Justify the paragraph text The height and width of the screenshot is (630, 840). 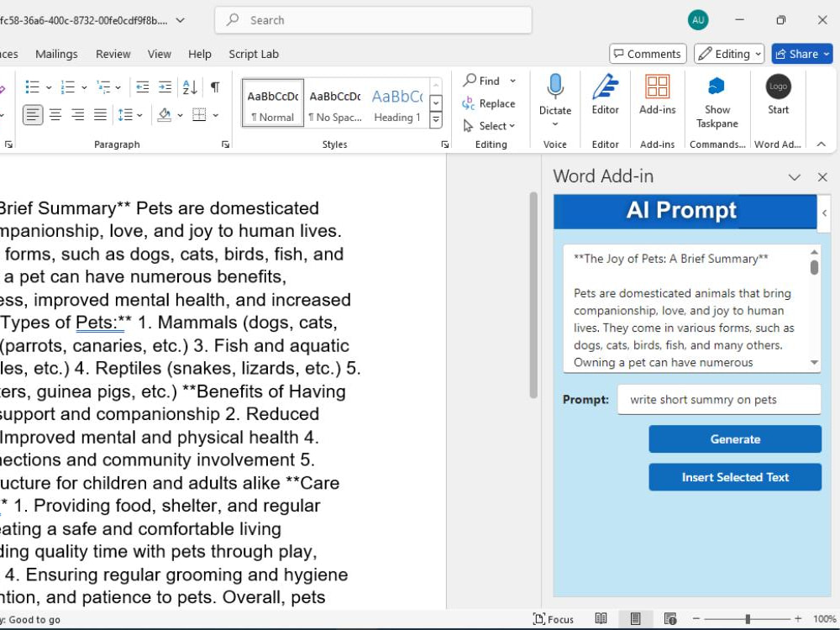(x=100, y=114)
